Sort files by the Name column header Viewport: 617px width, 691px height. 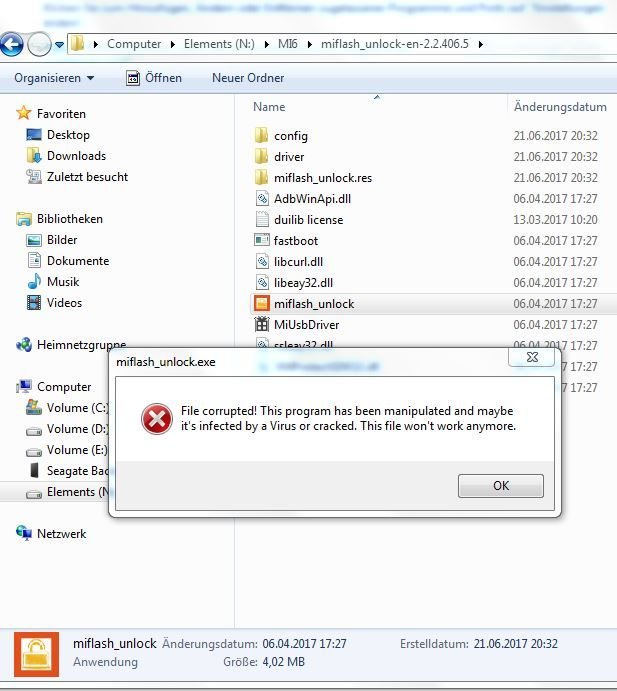pos(269,107)
